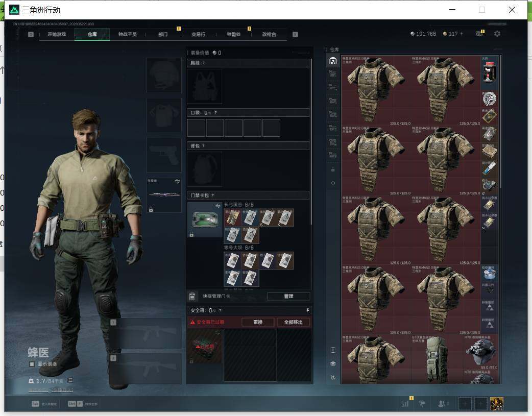Image resolution: width=532 pixels, height=416 pixels.
Task: Open the settings gear in top bar
Action: point(497,34)
